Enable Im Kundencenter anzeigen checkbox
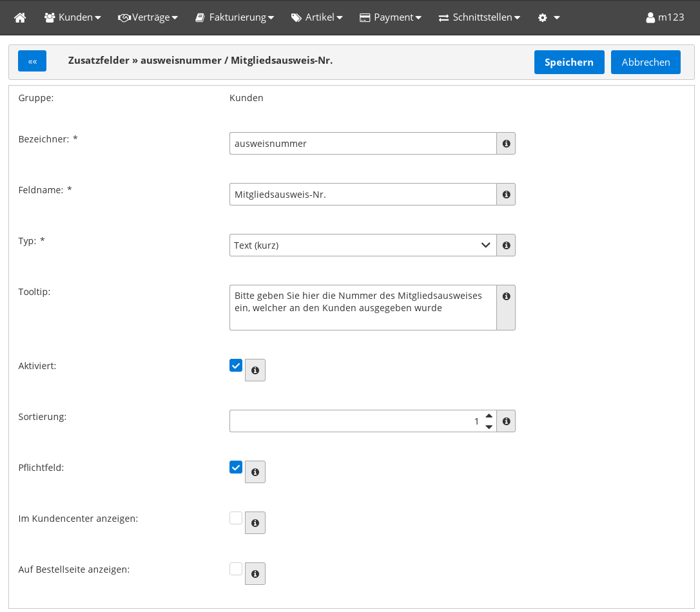 pyautogui.click(x=236, y=519)
